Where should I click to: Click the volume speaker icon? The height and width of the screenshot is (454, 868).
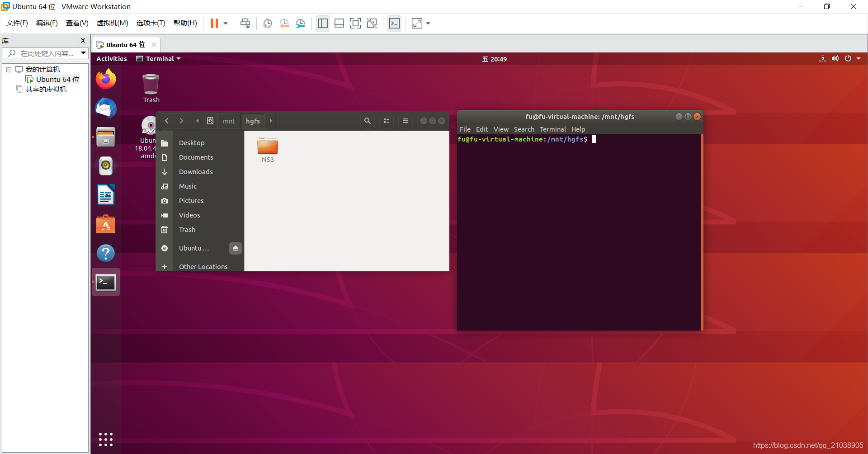click(x=835, y=59)
